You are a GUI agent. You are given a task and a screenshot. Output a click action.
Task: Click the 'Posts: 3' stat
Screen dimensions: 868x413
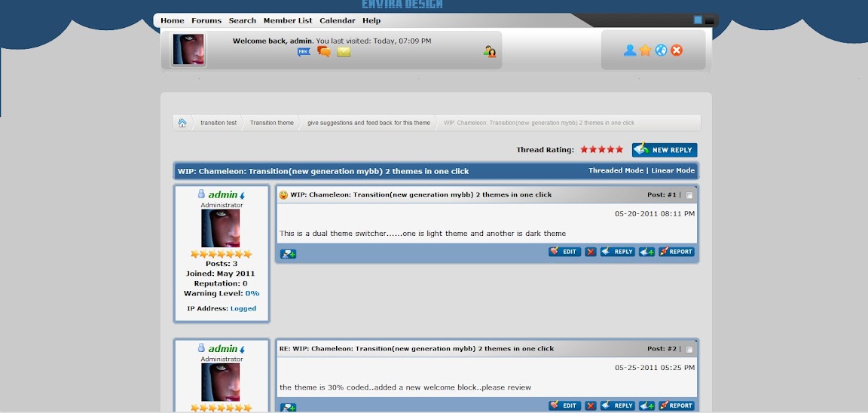point(222,264)
